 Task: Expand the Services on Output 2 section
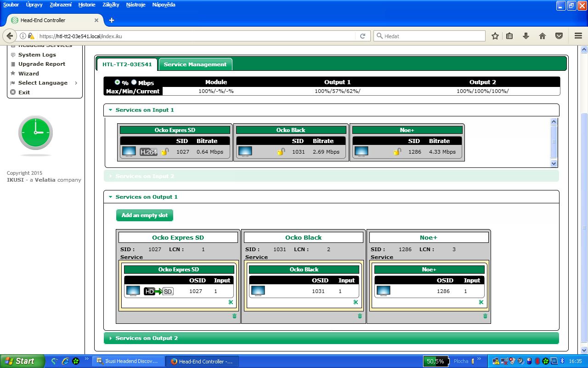147,338
